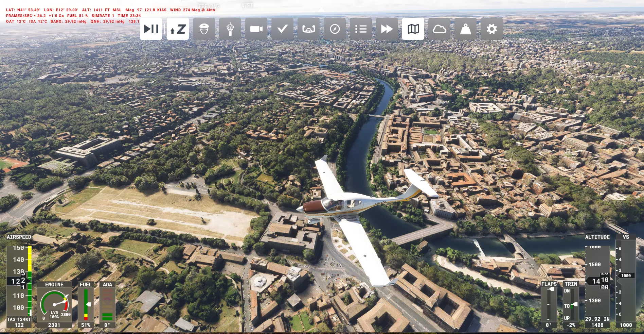The width and height of the screenshot is (644, 334).
Task: Click the 'SIMRATE 1' readout
Action: (103, 16)
